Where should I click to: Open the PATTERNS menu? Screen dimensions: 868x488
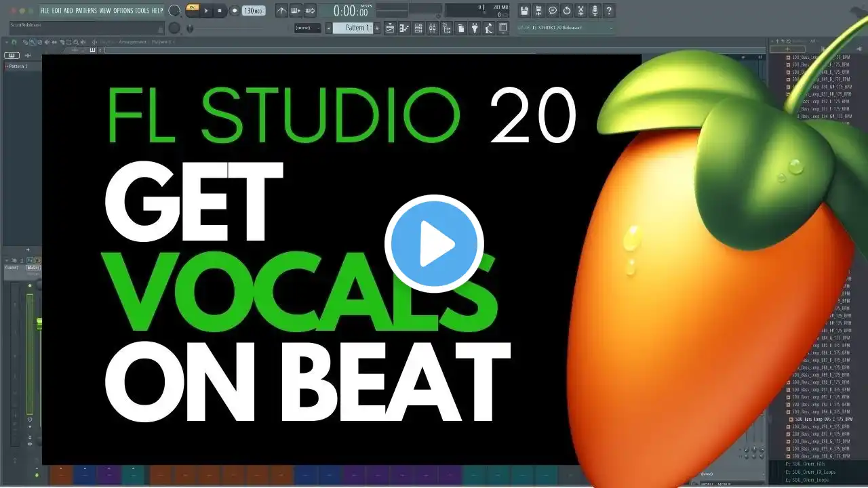click(86, 11)
